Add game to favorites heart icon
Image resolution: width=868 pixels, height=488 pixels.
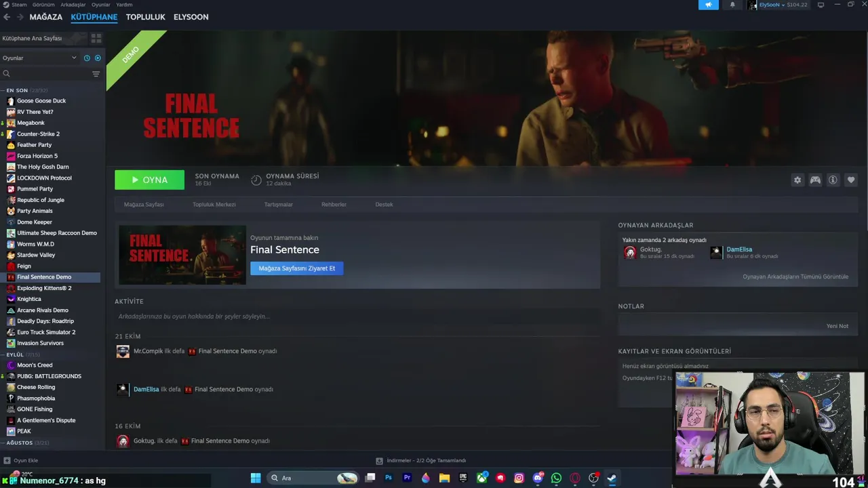coord(850,180)
